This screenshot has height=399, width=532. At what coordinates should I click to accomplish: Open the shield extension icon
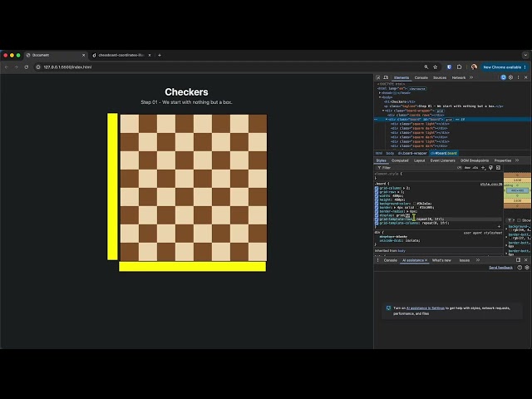(449, 67)
